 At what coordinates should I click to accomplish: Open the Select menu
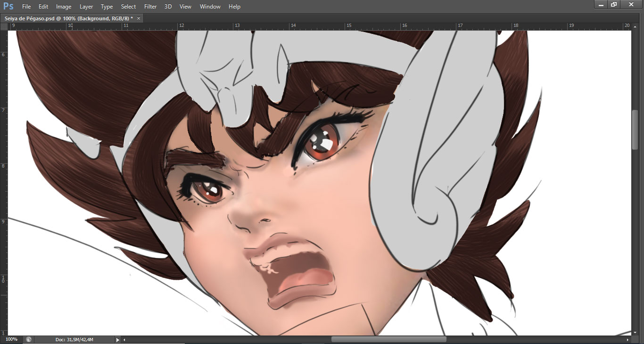pyautogui.click(x=128, y=7)
